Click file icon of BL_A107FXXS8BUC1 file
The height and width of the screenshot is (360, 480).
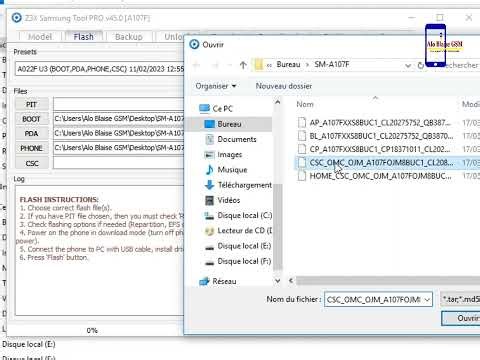[302, 136]
